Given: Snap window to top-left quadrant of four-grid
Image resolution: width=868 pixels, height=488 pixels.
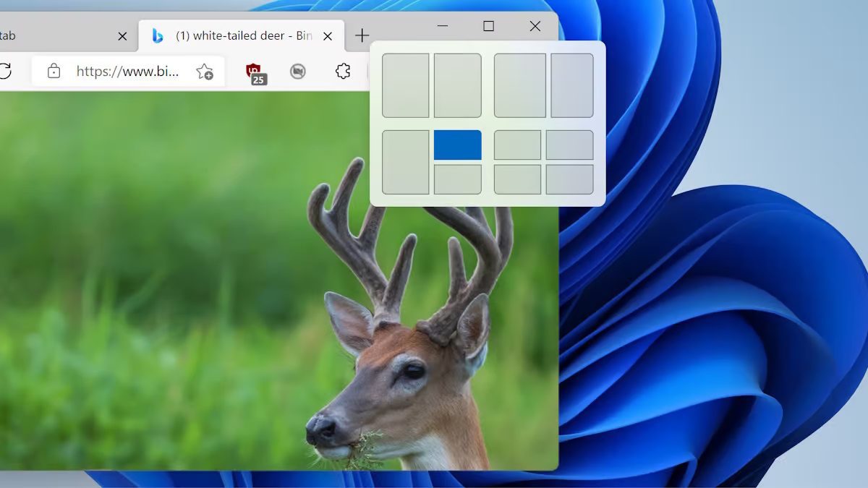Looking at the screenshot, I should click(x=518, y=145).
